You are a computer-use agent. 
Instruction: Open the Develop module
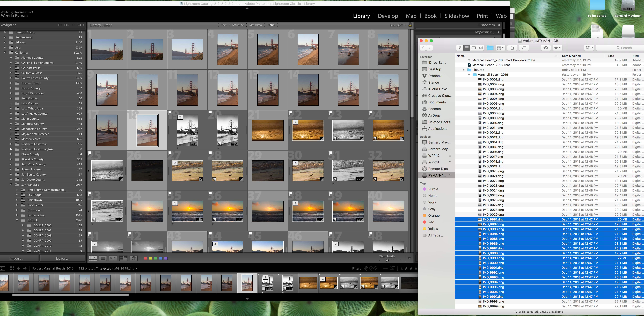[x=388, y=16]
